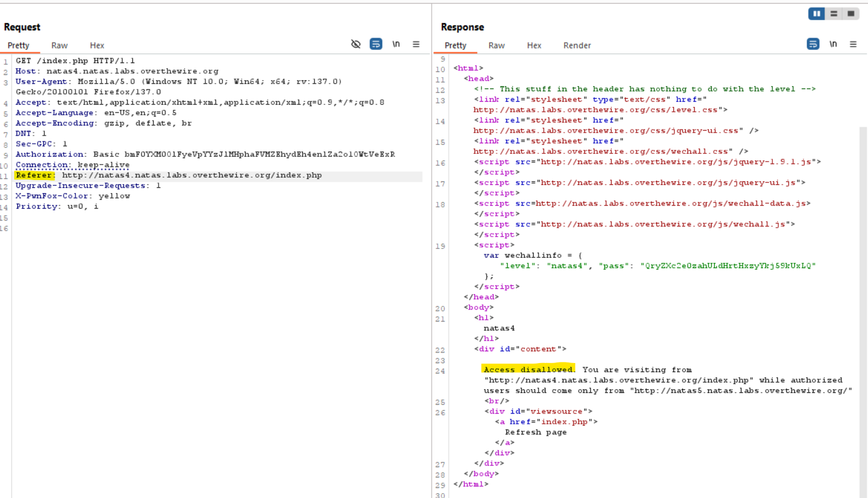The width and height of the screenshot is (868, 498).
Task: Open the Response Render tab
Action: tap(577, 45)
